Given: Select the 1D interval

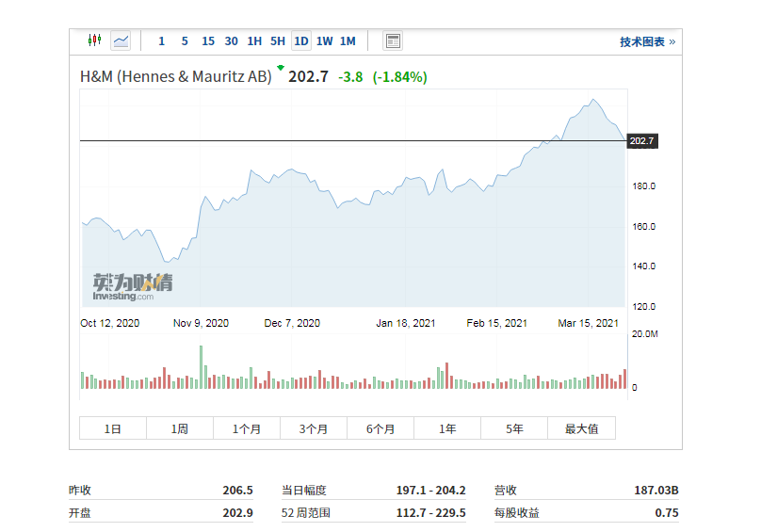Looking at the screenshot, I should pyautogui.click(x=301, y=41).
